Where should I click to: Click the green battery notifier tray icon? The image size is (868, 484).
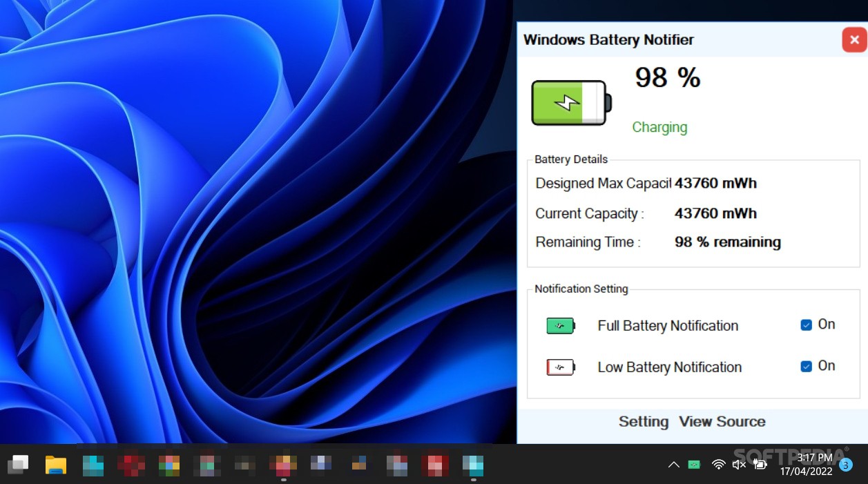pos(694,465)
